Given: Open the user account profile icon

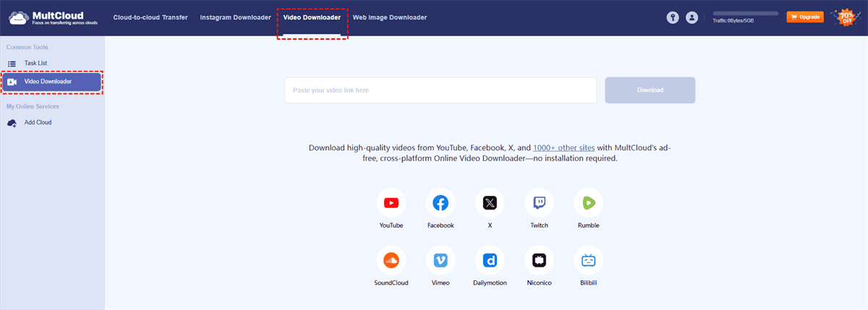Looking at the screenshot, I should pos(692,17).
